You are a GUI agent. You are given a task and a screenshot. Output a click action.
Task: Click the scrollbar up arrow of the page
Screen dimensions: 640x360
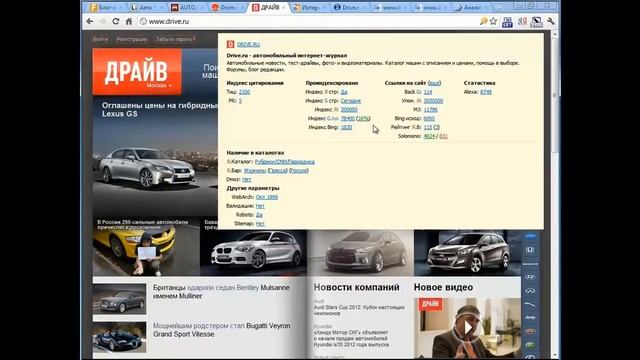(x=554, y=36)
